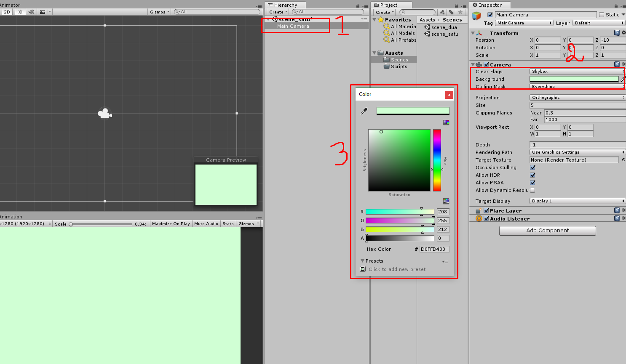Open the Projection dropdown set to Orthographic
Image resolution: width=626 pixels, height=364 pixels.
click(x=576, y=97)
